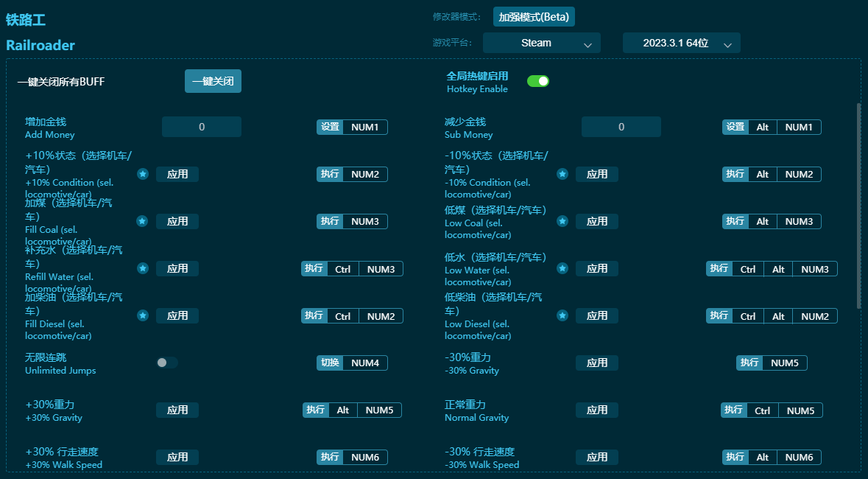Click the star icon beside Low Diesel
The height and width of the screenshot is (479, 868).
point(562,315)
